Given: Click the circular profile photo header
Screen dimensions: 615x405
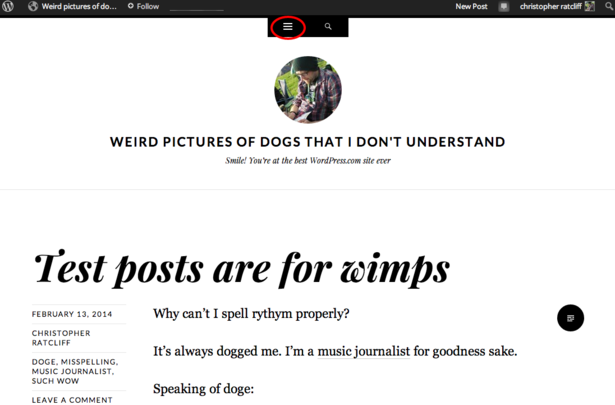Looking at the screenshot, I should coord(308,90).
